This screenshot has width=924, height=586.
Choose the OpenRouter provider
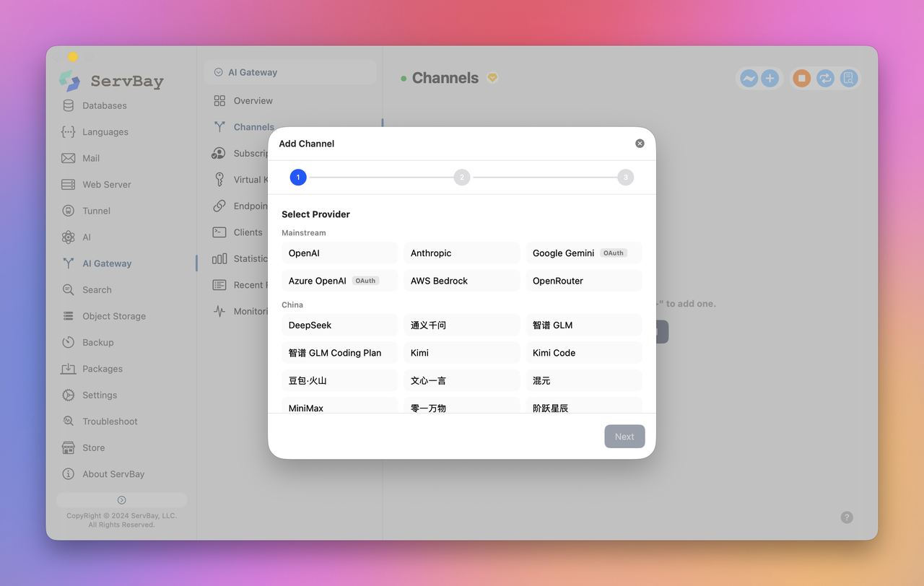(584, 281)
